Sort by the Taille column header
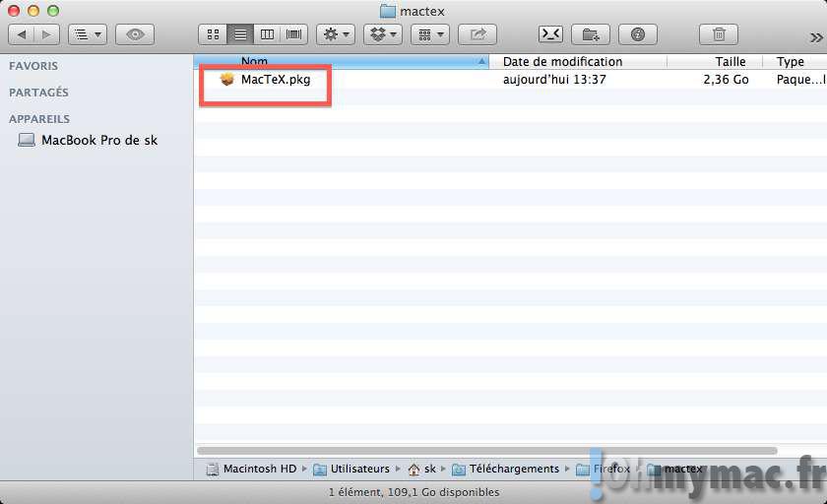 point(715,62)
